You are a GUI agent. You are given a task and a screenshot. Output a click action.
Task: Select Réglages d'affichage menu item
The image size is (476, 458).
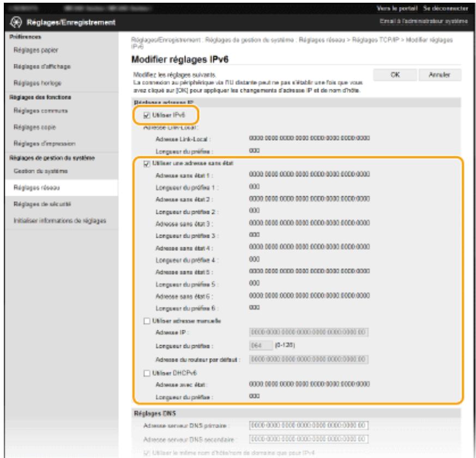pyautogui.click(x=42, y=67)
